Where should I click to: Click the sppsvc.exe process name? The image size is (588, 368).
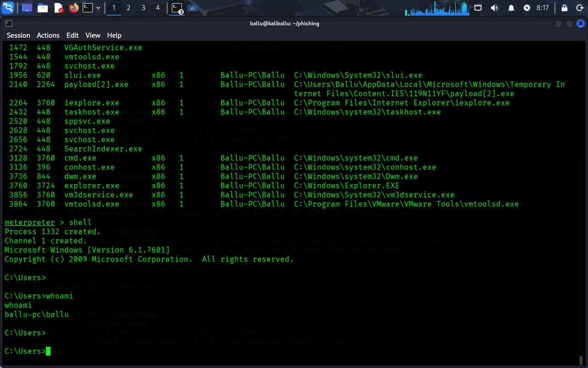pos(87,121)
